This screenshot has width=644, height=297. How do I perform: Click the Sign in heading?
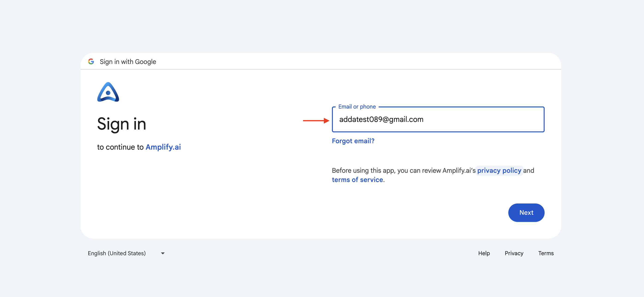[122, 124]
